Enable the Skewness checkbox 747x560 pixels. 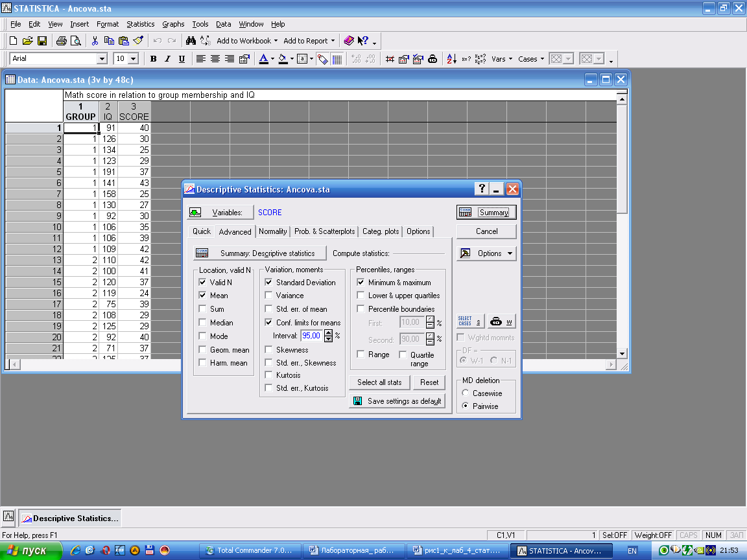coord(268,349)
